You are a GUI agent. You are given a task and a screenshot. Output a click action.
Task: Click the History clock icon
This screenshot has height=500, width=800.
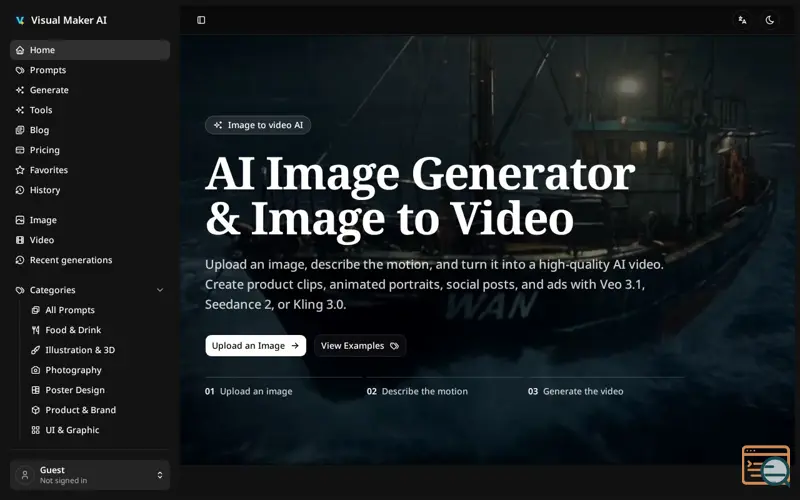pos(20,190)
